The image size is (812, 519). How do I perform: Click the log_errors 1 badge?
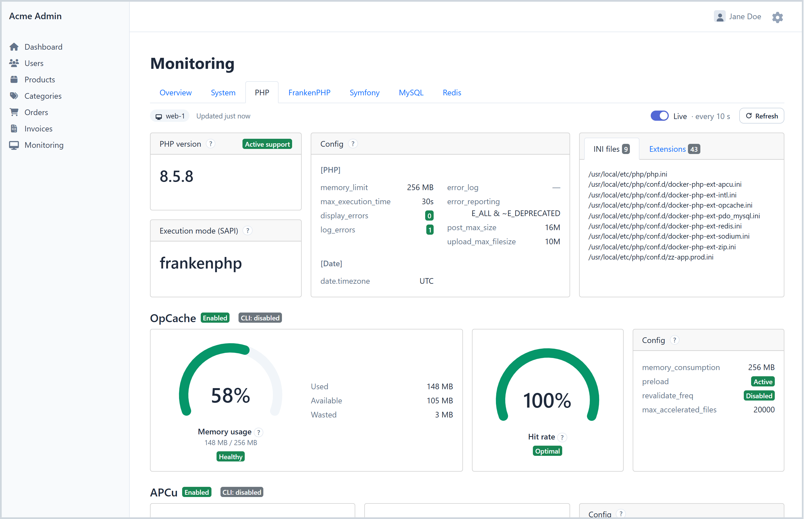pos(430,230)
